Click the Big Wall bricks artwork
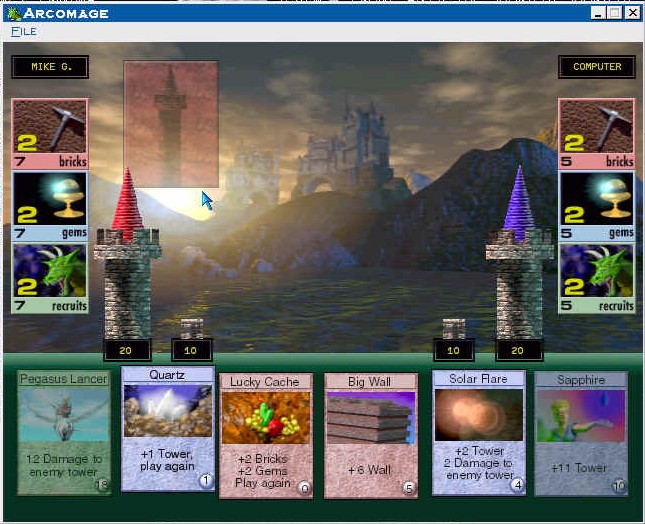 [x=371, y=417]
